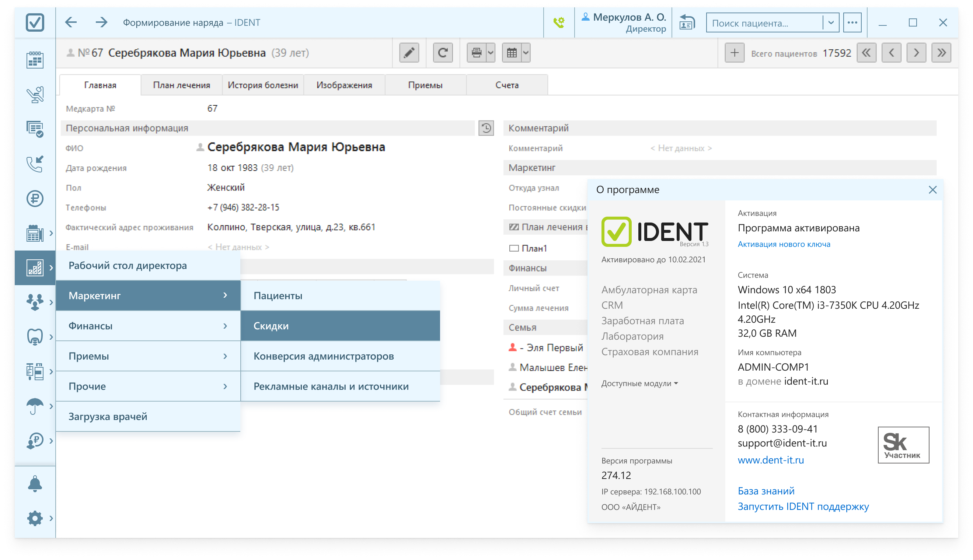Screen dimensions: 973x560
Task: Click the dental chair sidebar icon
Action: point(35,95)
